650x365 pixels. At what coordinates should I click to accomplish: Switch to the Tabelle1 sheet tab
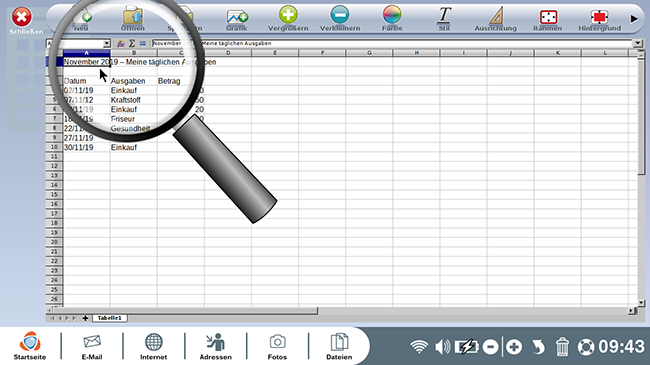109,318
